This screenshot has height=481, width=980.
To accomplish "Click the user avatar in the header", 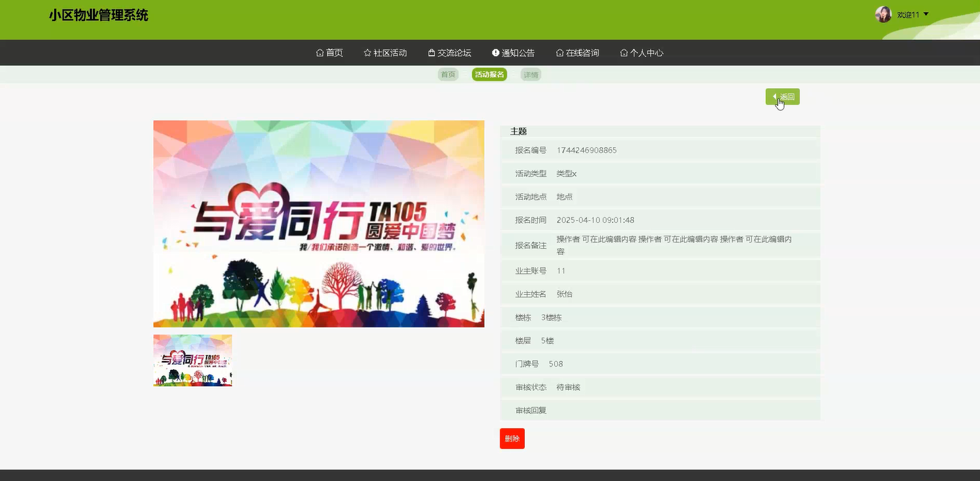I will [883, 14].
